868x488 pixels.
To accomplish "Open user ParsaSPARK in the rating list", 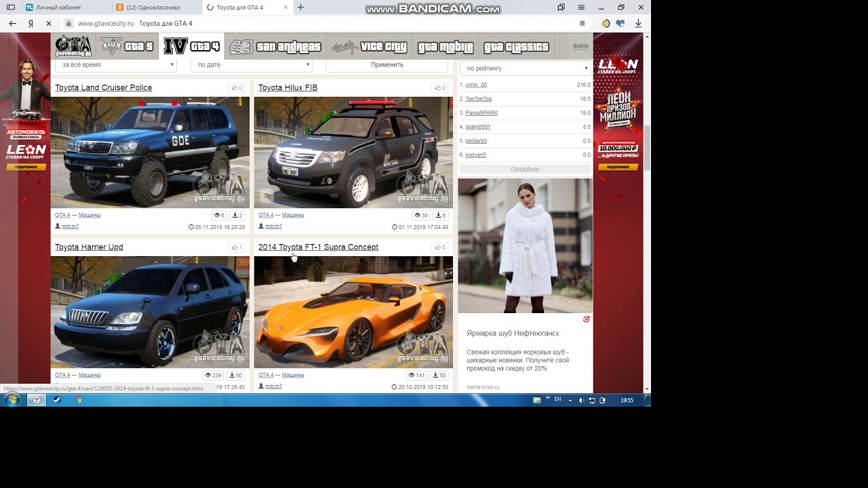I will (x=481, y=113).
